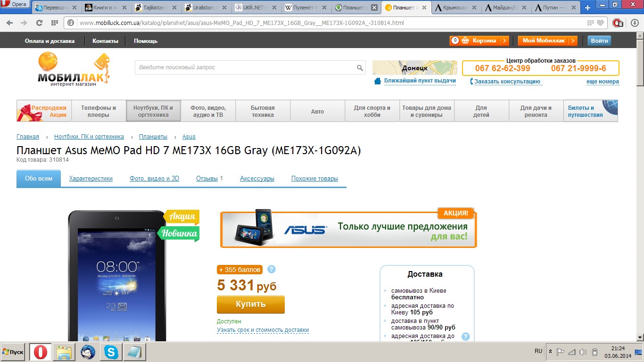Open the Opera main menu button
This screenshot has width=644, height=362.
pyautogui.click(x=16, y=5)
